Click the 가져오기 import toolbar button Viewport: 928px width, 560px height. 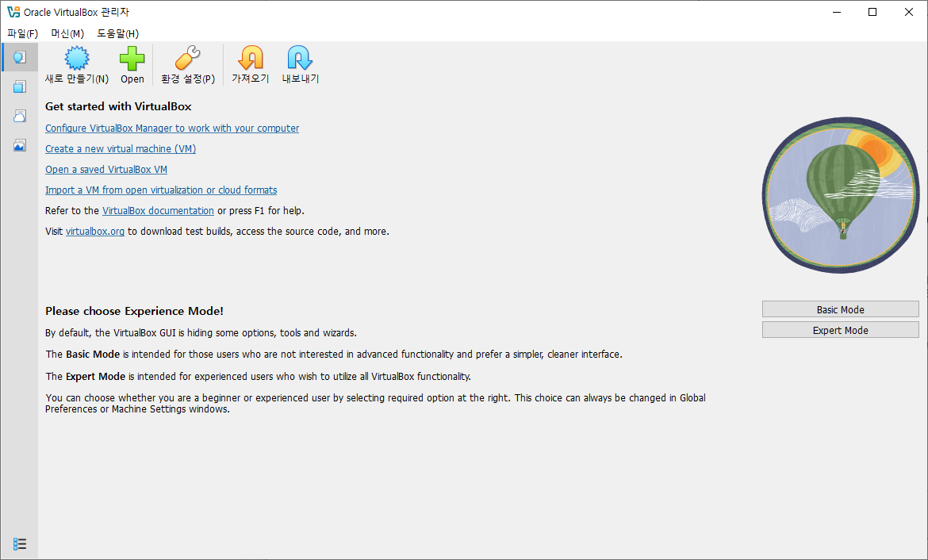coord(251,65)
